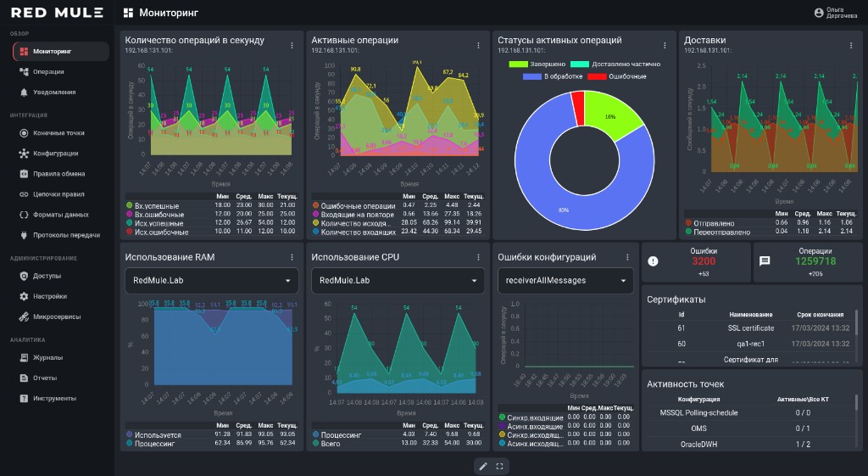
Task: Click the user account avatar icon
Action: click(819, 13)
